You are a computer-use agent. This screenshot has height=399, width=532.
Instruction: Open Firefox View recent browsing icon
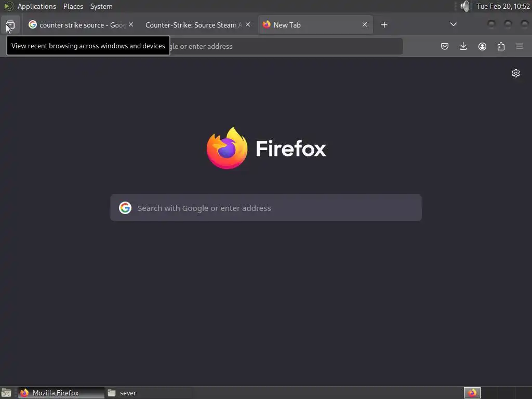click(10, 25)
